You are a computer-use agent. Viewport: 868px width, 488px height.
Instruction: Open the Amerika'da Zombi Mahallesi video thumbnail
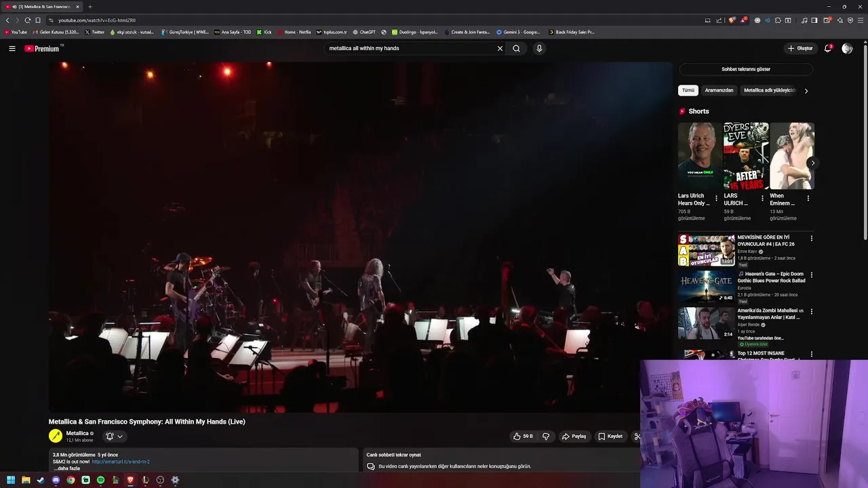(x=706, y=323)
